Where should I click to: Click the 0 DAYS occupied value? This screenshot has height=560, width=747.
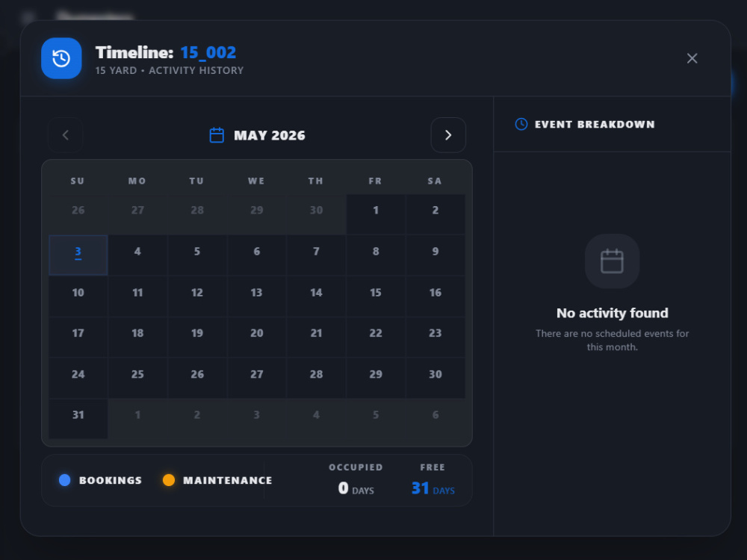[356, 488]
